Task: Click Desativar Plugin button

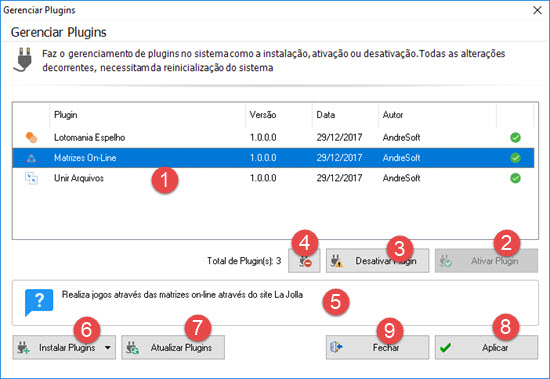Action: (377, 261)
